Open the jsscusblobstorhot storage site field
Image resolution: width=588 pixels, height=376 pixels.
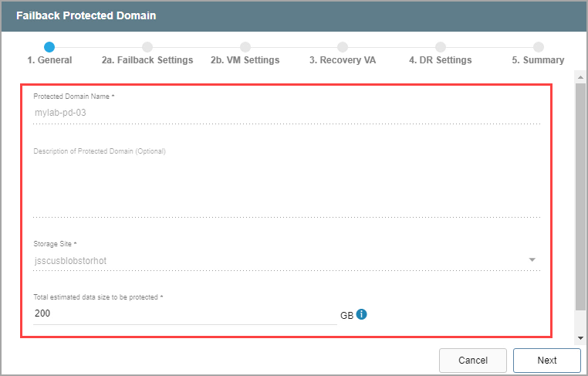[x=278, y=261]
